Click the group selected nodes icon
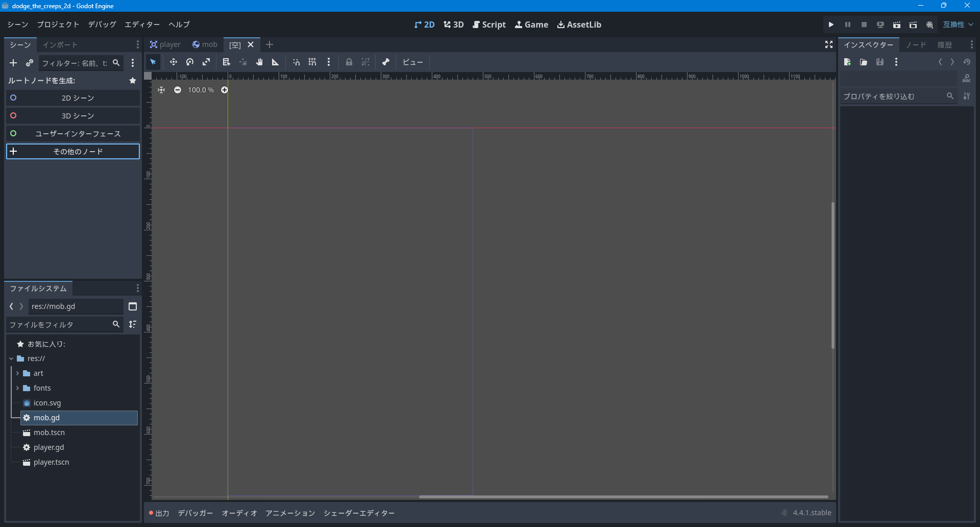The height and width of the screenshot is (527, 980). coord(365,62)
